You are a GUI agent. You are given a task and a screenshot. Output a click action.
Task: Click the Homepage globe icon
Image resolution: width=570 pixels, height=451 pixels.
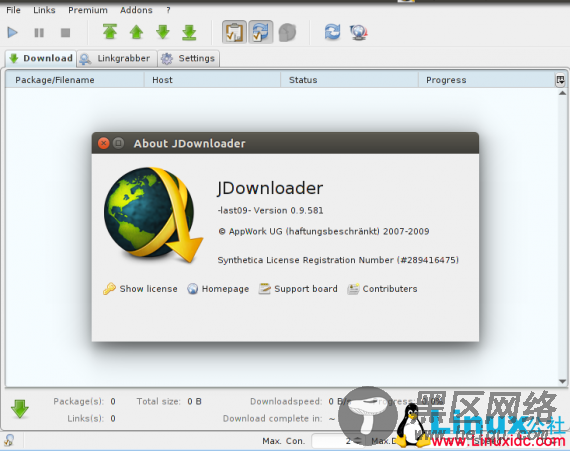pos(193,289)
